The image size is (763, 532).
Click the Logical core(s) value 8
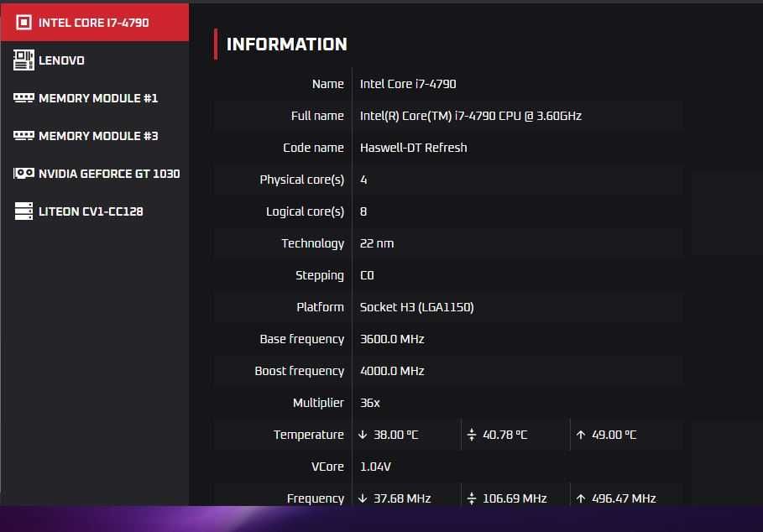363,211
